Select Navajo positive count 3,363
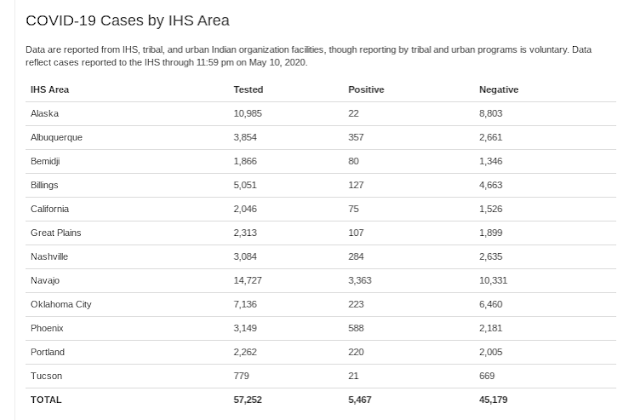640x420 pixels. point(360,281)
